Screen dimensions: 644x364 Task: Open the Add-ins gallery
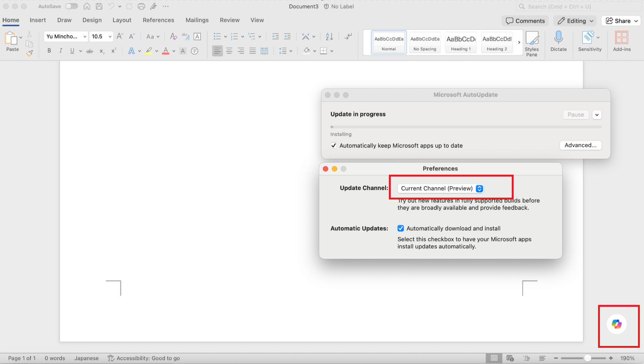click(x=622, y=41)
